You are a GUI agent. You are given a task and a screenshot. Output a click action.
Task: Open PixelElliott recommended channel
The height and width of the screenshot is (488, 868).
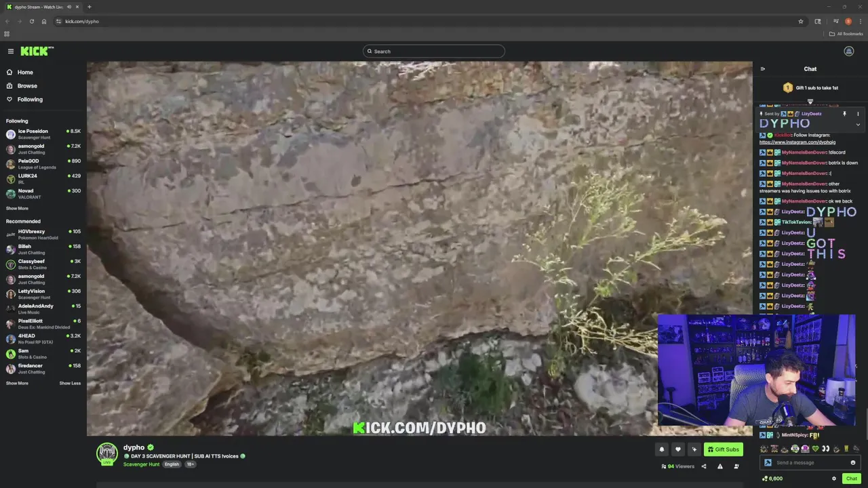tap(43, 324)
